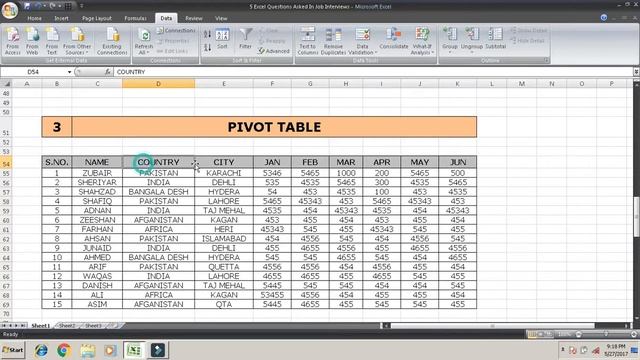Click the Office button

[x=10, y=10]
